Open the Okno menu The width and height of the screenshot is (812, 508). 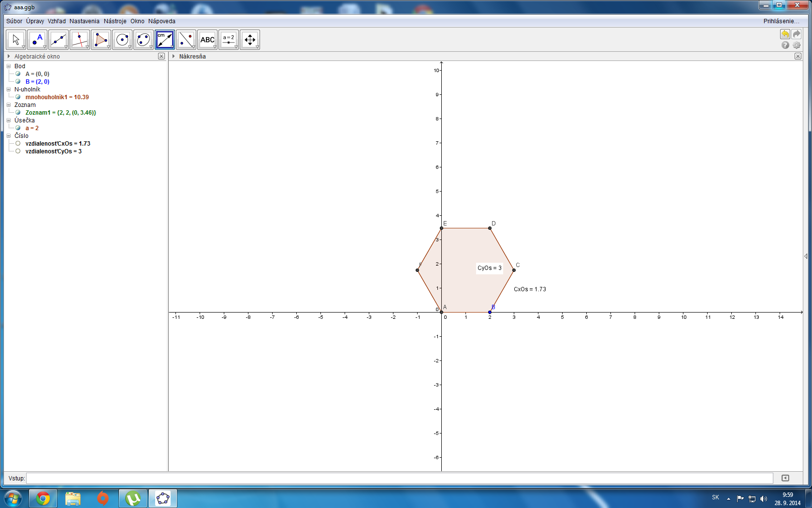coord(137,21)
